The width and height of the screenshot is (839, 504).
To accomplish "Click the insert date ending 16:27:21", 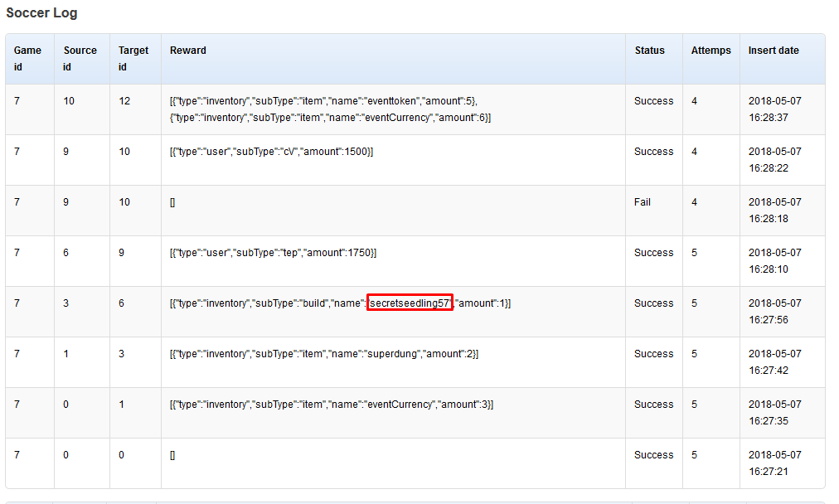I will 774,463.
